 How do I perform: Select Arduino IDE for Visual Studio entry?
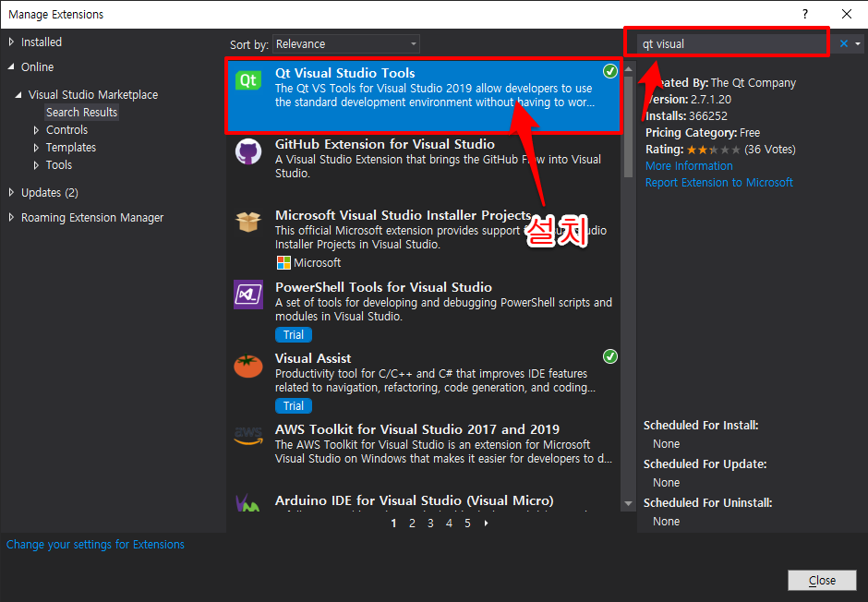click(x=424, y=500)
